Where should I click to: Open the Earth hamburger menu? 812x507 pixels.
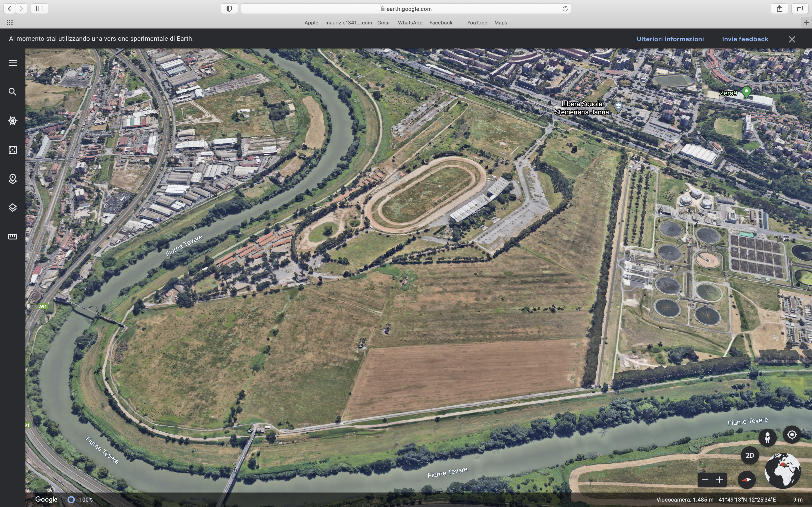tap(12, 63)
